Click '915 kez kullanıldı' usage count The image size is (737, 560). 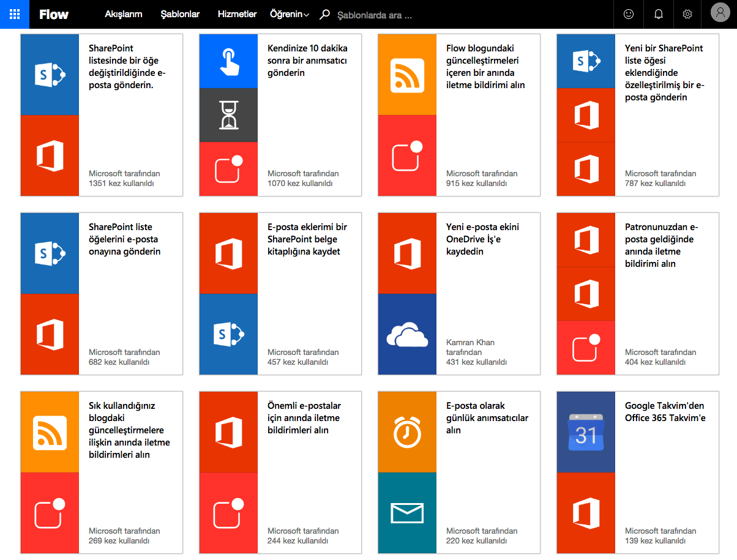(x=477, y=184)
